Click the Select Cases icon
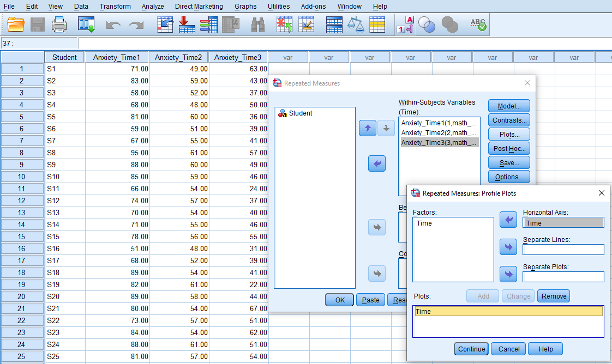 377,25
